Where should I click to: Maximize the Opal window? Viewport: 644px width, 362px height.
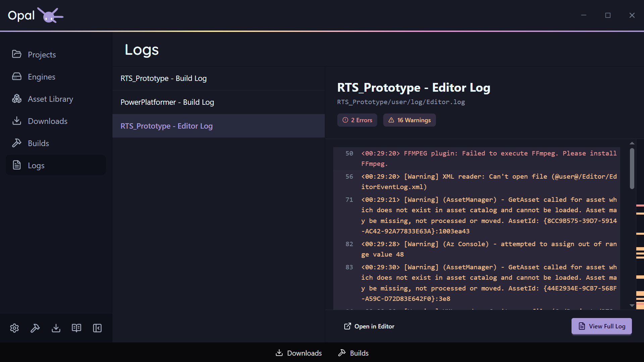[x=608, y=15]
